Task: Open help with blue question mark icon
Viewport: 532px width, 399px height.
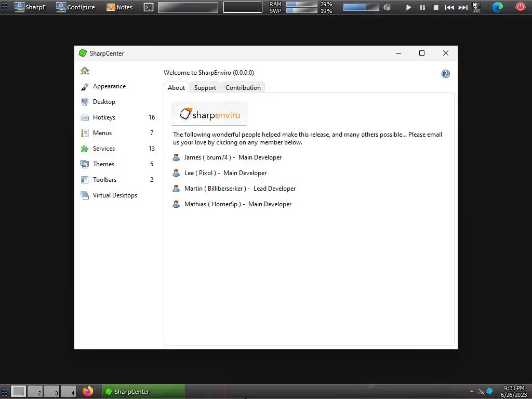Action: coord(445,74)
